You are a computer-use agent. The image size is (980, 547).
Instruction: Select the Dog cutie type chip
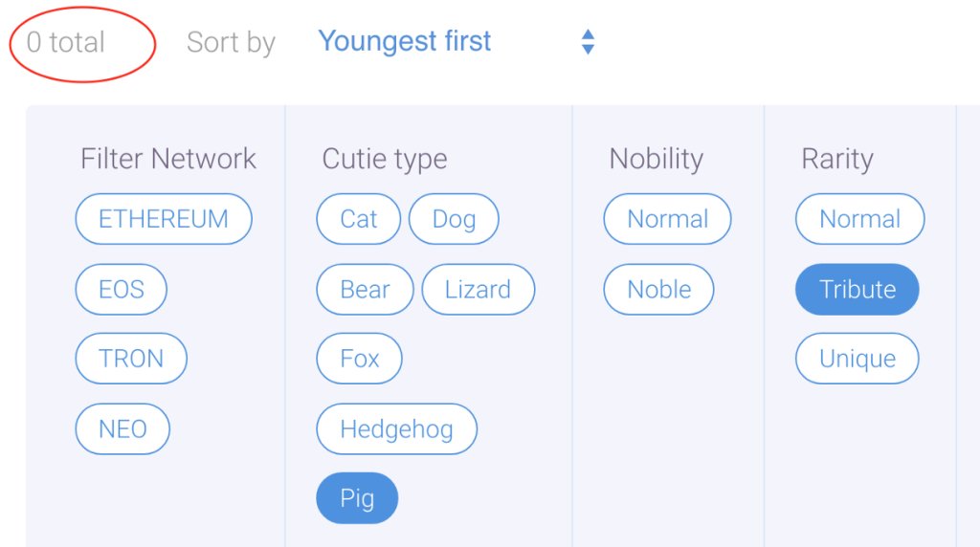click(454, 219)
